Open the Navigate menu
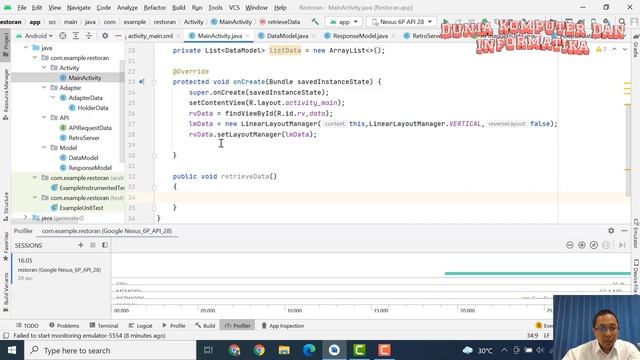The width and height of the screenshot is (640, 360). 78,7
